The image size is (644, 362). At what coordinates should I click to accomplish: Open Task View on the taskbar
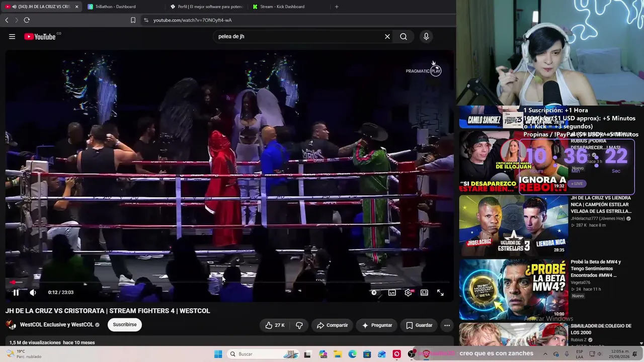coord(307,354)
